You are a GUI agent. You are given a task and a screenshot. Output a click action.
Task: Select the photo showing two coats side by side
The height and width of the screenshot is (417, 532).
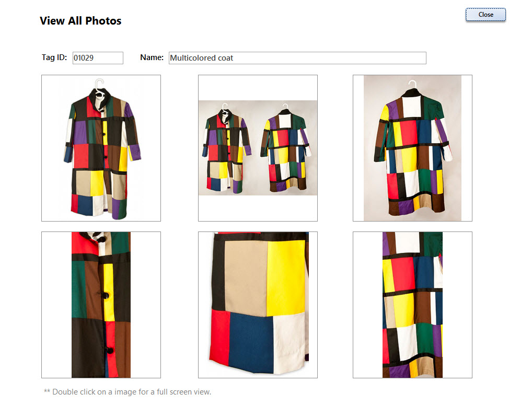pos(258,148)
